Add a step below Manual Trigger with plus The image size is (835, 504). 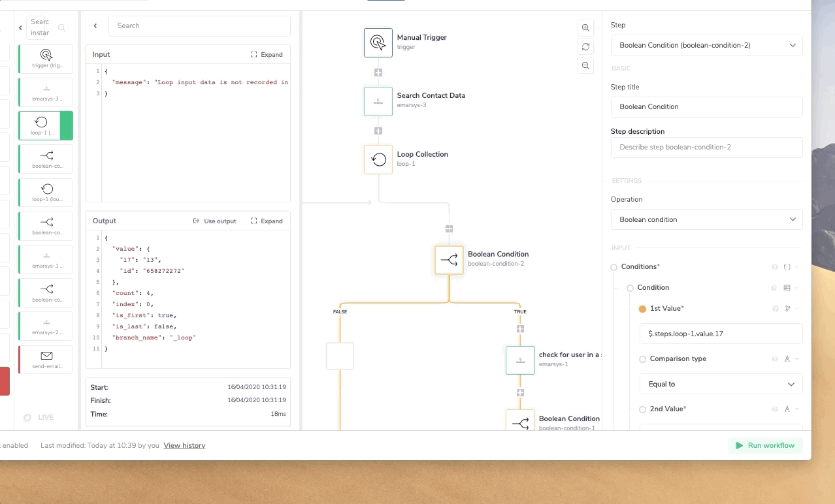click(378, 72)
